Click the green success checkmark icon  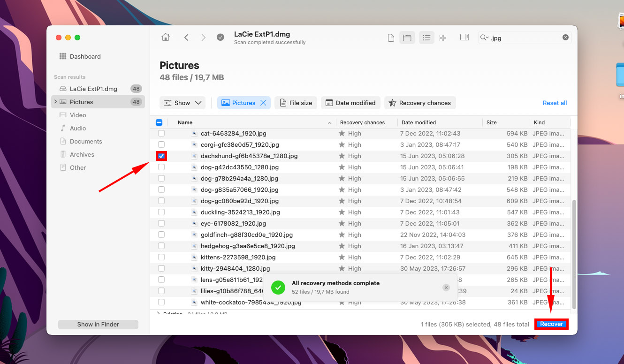coord(278,287)
